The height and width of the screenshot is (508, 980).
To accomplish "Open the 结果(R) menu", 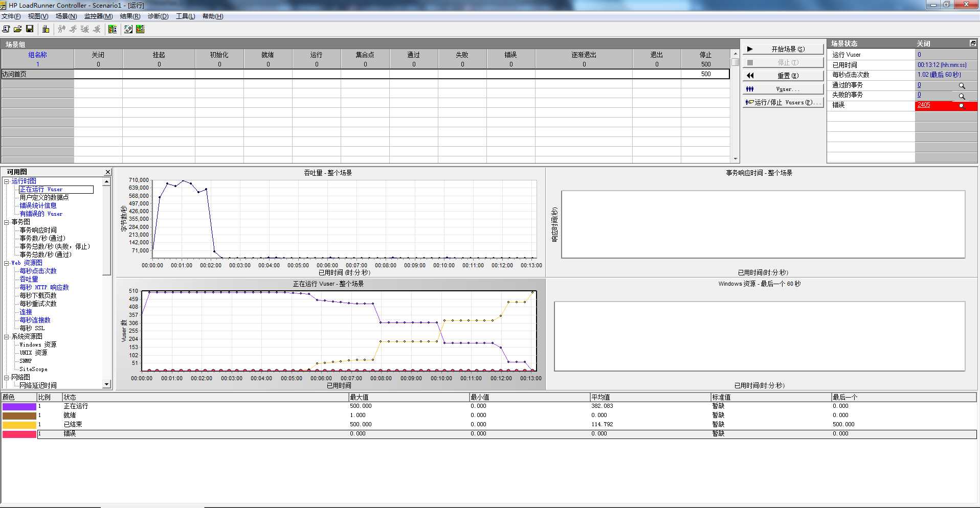I will point(130,16).
